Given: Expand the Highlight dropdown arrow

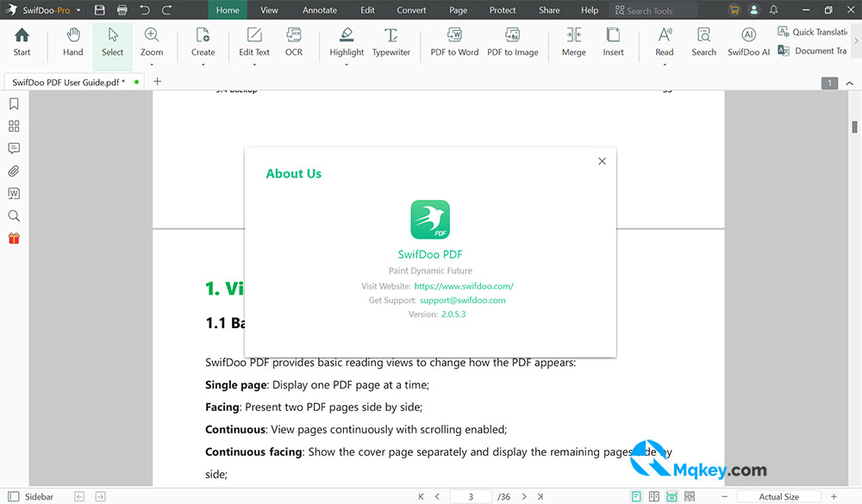Looking at the screenshot, I should pyautogui.click(x=347, y=65).
